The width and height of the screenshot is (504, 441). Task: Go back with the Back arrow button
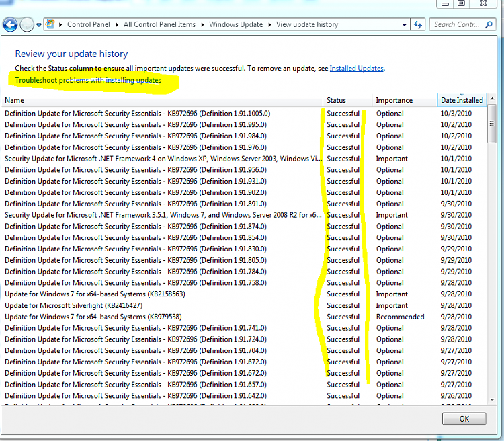(10, 24)
